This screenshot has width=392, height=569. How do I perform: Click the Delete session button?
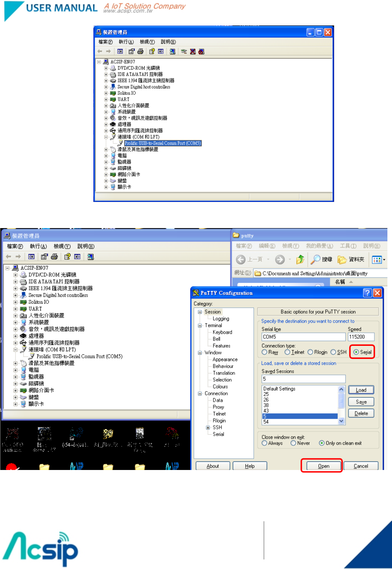361,413
